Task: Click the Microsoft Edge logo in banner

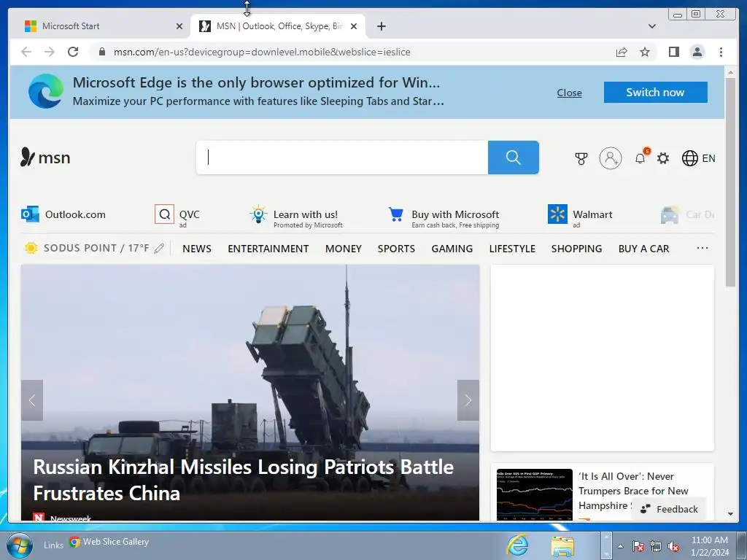Action: pos(45,91)
